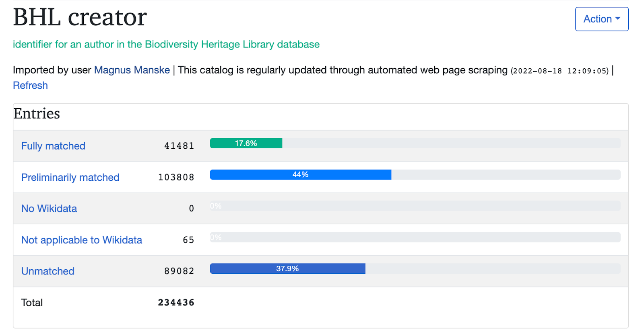This screenshot has width=644, height=336.
Task: Click the total count 234436
Action: coord(176,303)
